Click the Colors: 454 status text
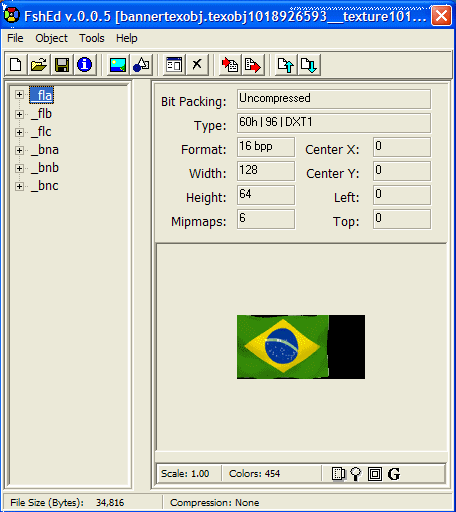This screenshot has width=456, height=512. (x=254, y=474)
